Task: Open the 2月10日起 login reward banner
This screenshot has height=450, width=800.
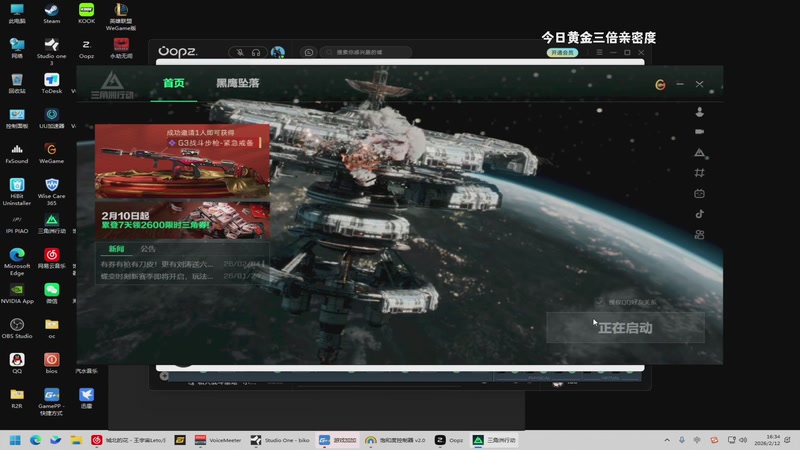Action: coord(182,220)
